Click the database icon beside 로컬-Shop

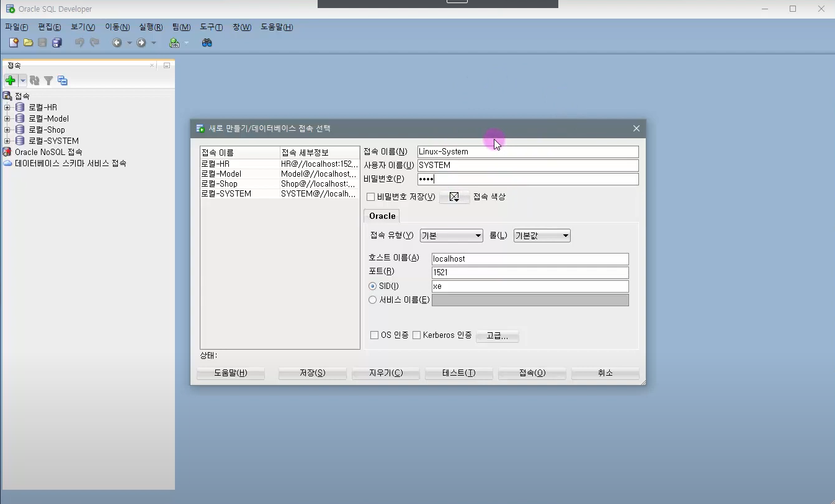pos(20,130)
